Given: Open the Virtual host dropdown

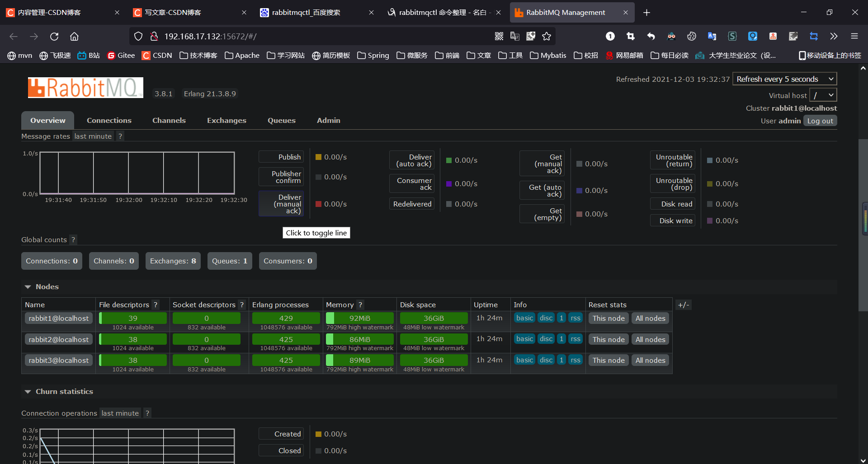Looking at the screenshot, I should tap(823, 95).
